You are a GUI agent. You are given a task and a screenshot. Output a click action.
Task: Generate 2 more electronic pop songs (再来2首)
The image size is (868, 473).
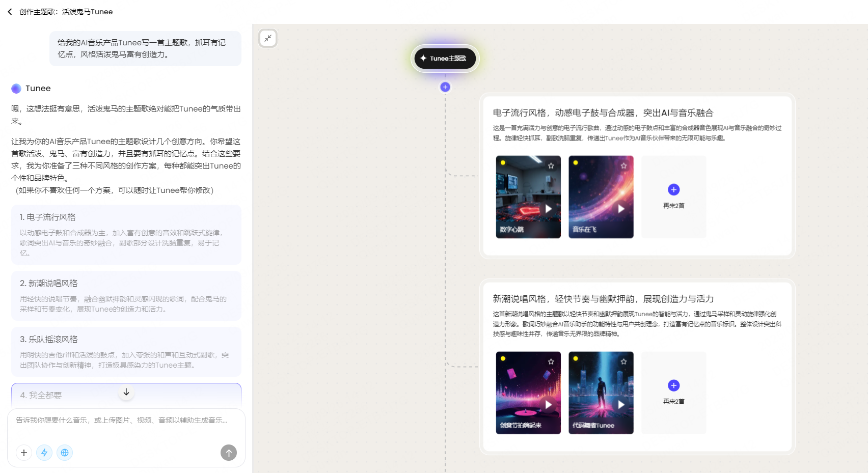(x=673, y=197)
